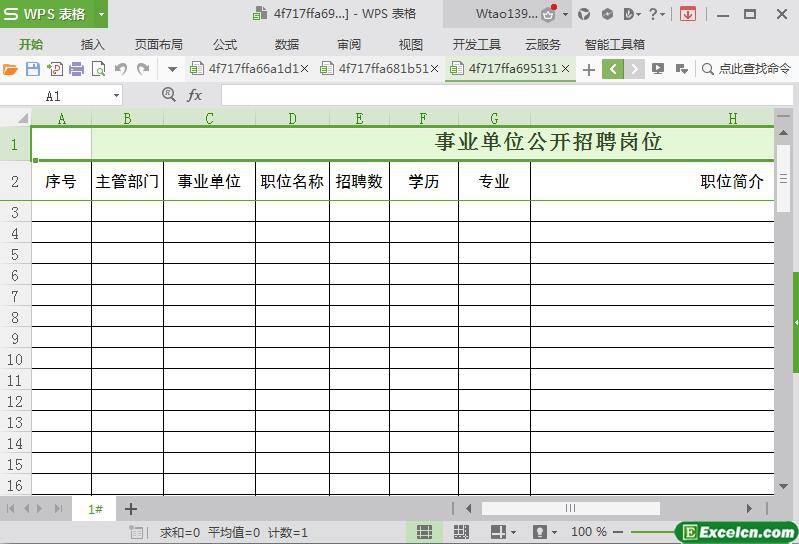Click the hexagon settings icon in title bar

point(607,14)
